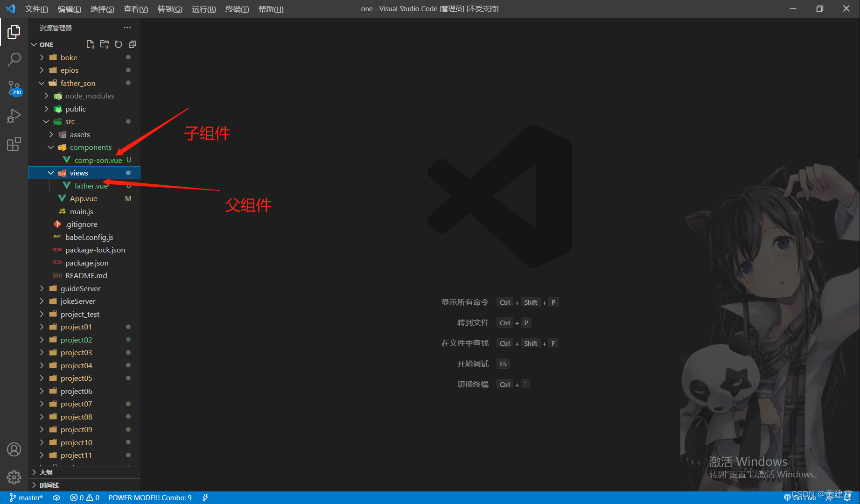Open the Manage gear icon

14,477
